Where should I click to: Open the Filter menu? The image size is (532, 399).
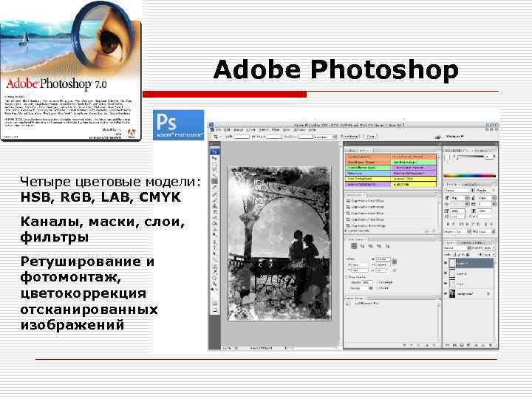click(276, 130)
